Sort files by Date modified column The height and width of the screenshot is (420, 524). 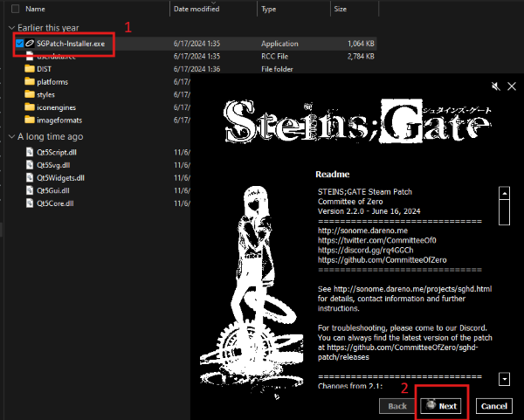(x=196, y=9)
